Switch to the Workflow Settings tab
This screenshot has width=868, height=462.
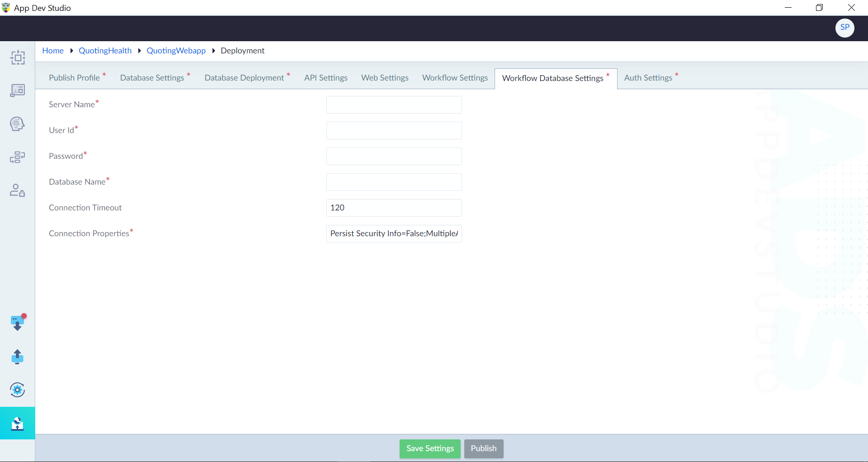[x=455, y=78]
